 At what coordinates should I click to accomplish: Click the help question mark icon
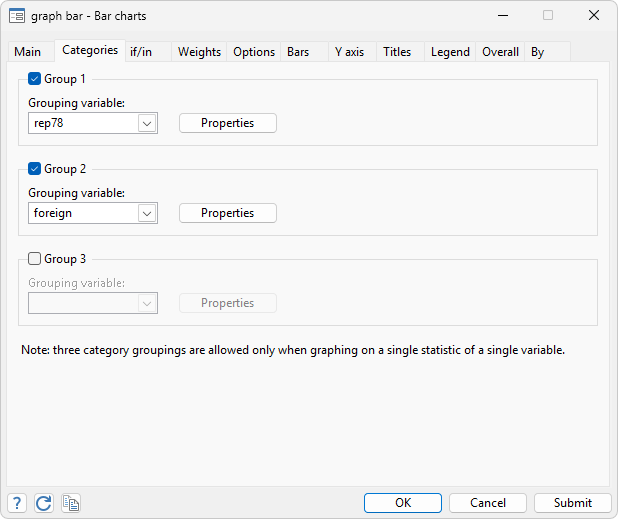(17, 503)
